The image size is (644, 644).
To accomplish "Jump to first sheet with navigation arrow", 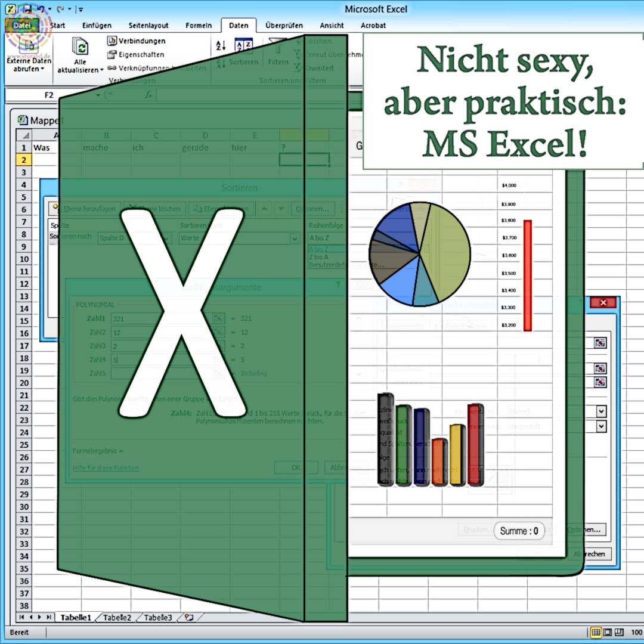I will [x=21, y=617].
